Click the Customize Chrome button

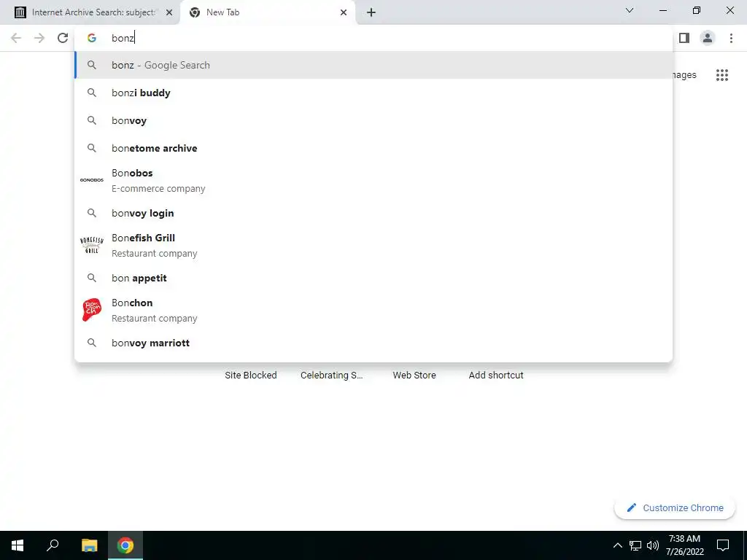tap(675, 507)
